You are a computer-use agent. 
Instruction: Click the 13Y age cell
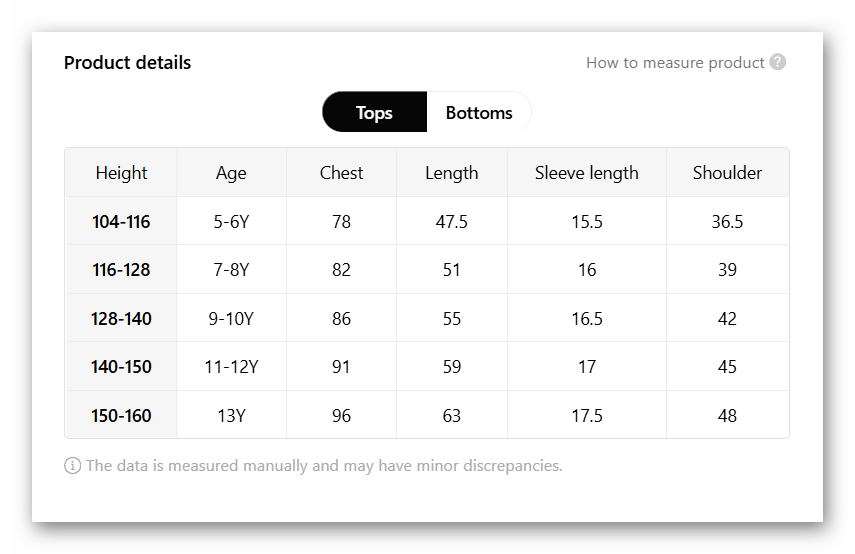tap(231, 415)
